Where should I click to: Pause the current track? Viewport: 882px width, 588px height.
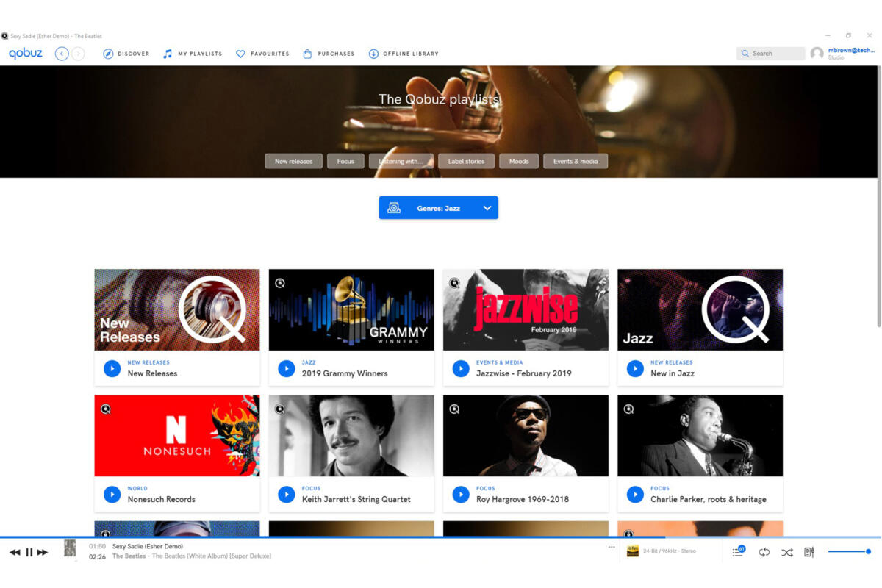click(x=29, y=552)
